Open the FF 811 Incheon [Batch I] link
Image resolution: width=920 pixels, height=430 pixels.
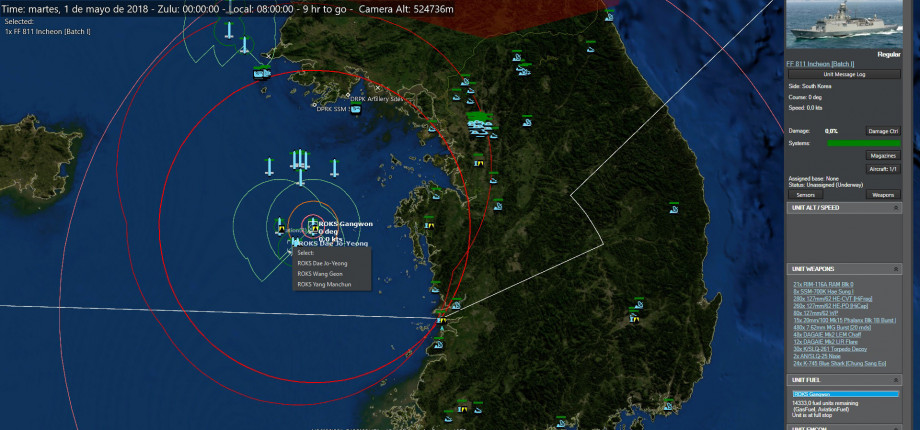point(820,63)
